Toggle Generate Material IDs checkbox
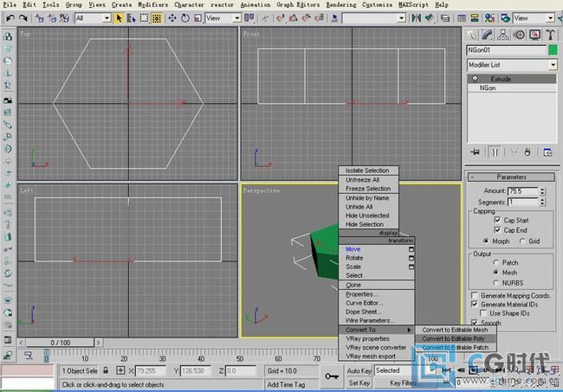Viewport: 563px width, 392px height. tap(475, 304)
